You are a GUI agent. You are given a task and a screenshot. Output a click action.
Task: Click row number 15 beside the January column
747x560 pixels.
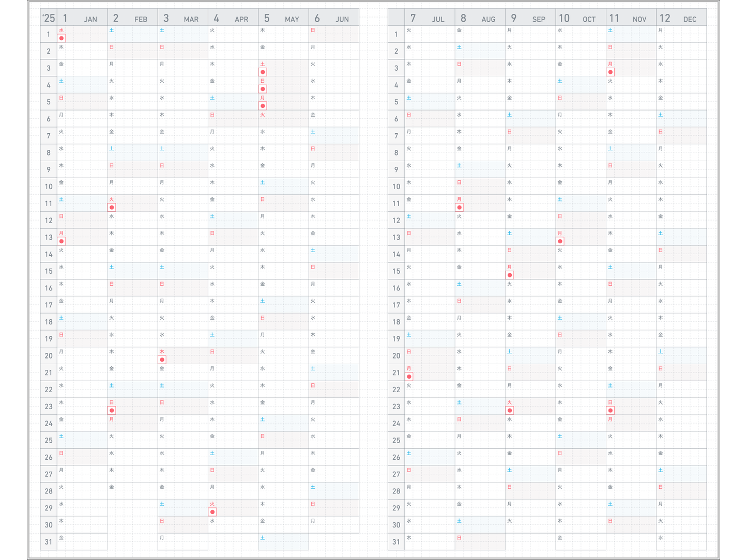[x=49, y=271]
